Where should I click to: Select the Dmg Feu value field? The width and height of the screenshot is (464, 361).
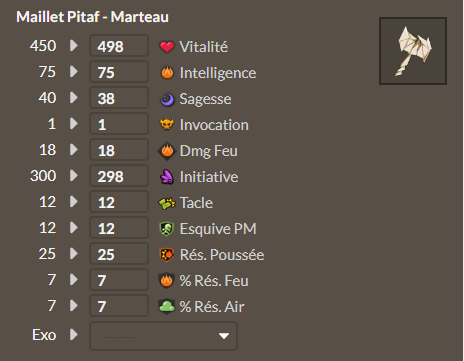tap(119, 150)
